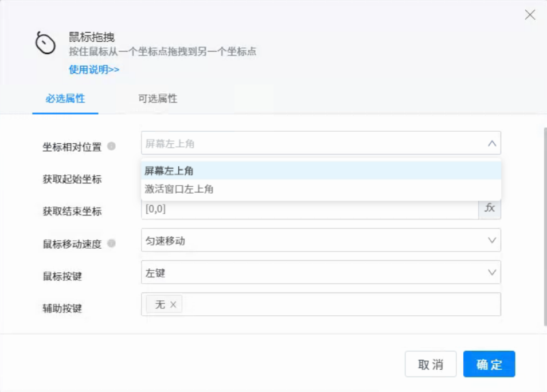547x392 pixels.
Task: Open the 使用说明>> help link
Action: [x=94, y=69]
